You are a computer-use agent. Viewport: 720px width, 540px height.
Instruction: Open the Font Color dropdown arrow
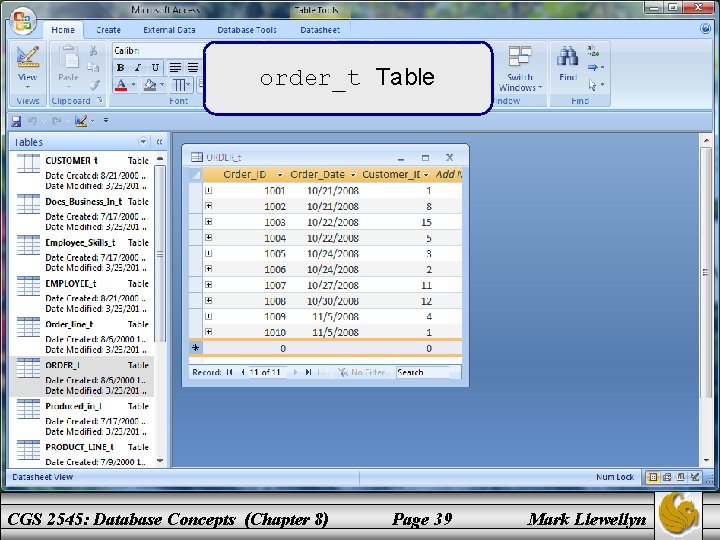coord(133,85)
